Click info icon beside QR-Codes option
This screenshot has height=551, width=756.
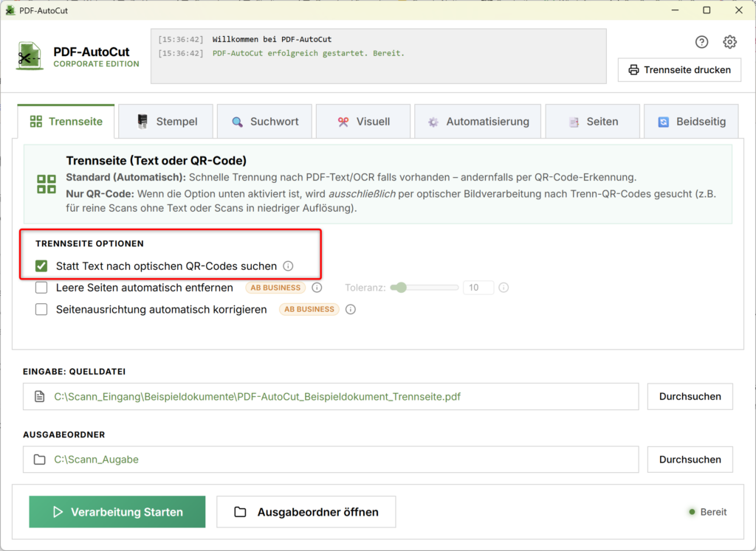[x=288, y=266]
